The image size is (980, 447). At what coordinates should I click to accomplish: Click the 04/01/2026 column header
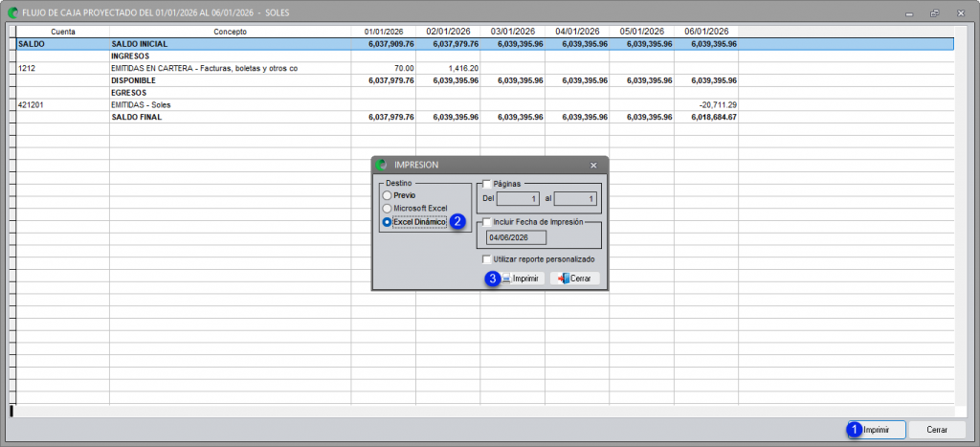pyautogui.click(x=577, y=32)
